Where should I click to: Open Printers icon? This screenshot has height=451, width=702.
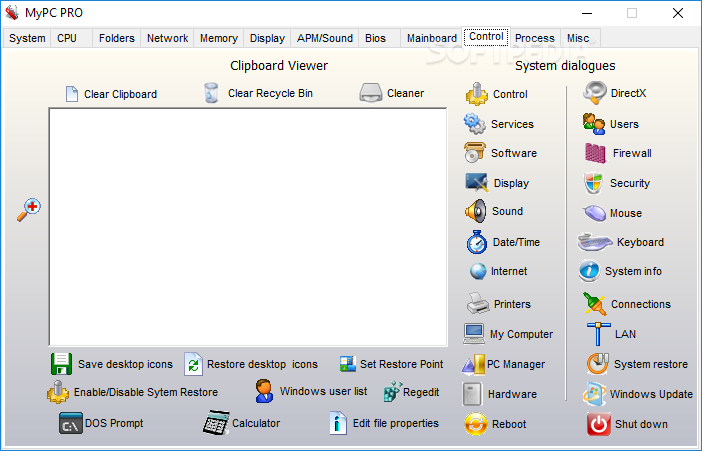pos(478,303)
